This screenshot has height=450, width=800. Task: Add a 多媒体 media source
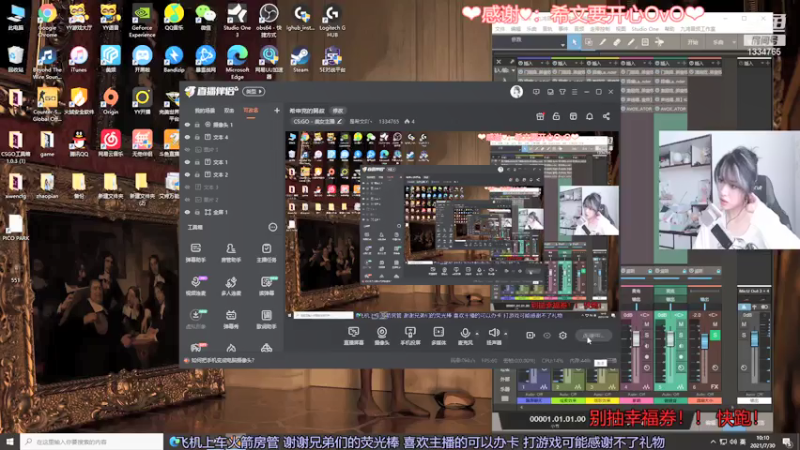click(438, 336)
